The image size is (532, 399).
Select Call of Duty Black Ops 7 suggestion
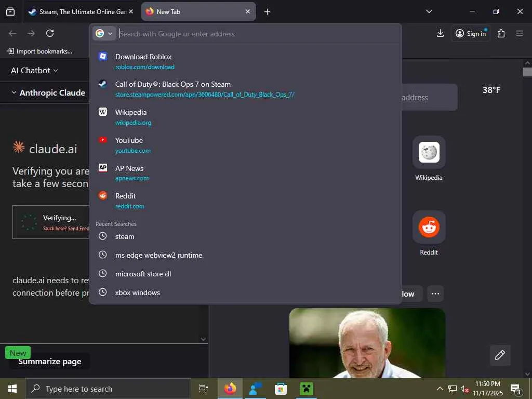point(246,89)
